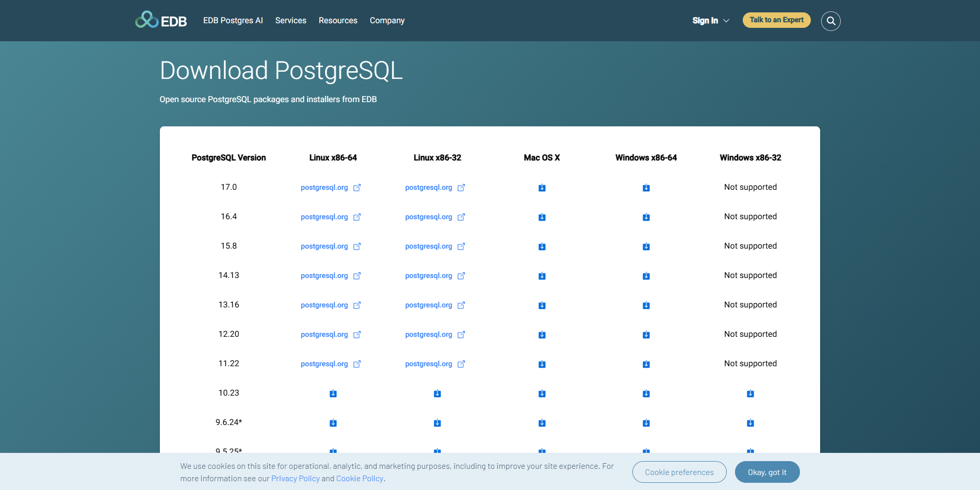Open postgresql.org link for 11.22 Linux x86-32

435,364
